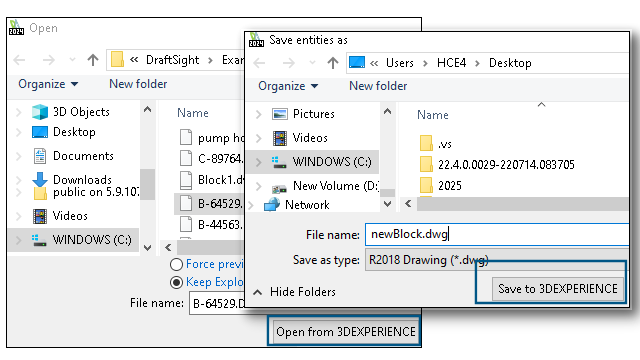The height and width of the screenshot is (360, 640).
Task: Open Organize dropdown in Open dialog
Action: [x=48, y=84]
